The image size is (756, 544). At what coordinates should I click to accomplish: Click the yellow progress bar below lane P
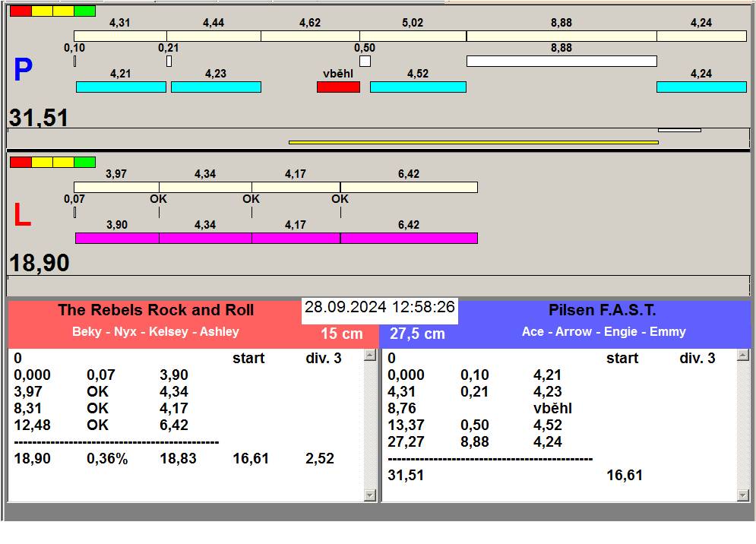(473, 142)
